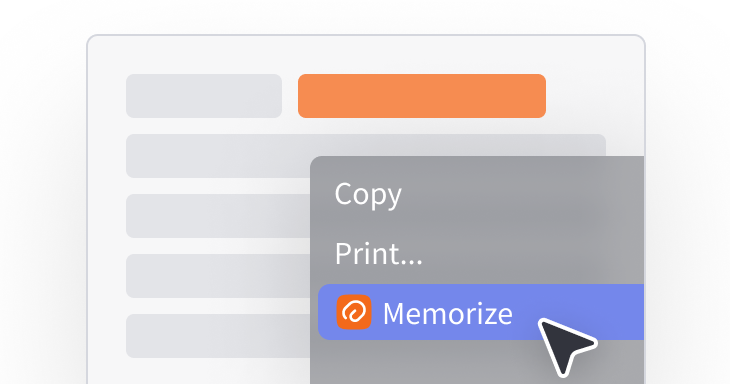The image size is (730, 384).
Task: Click empty menu area right of Print...
Action: pyautogui.click(x=531, y=254)
